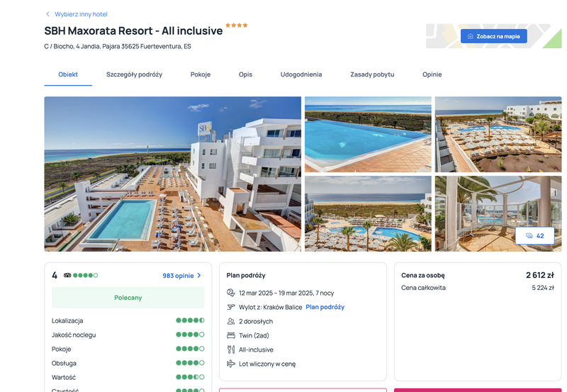Open the main hotel aerial photo
Viewport: 567px width, 392px height.
172,174
